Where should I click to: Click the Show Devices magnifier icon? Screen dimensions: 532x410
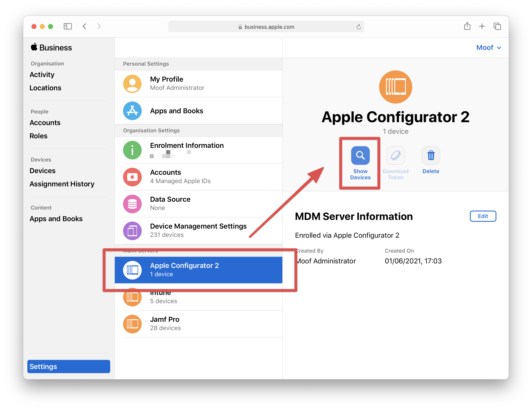click(x=360, y=155)
